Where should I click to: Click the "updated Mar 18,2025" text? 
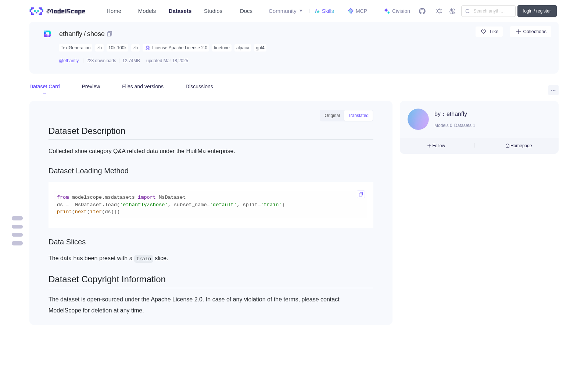coord(167,61)
